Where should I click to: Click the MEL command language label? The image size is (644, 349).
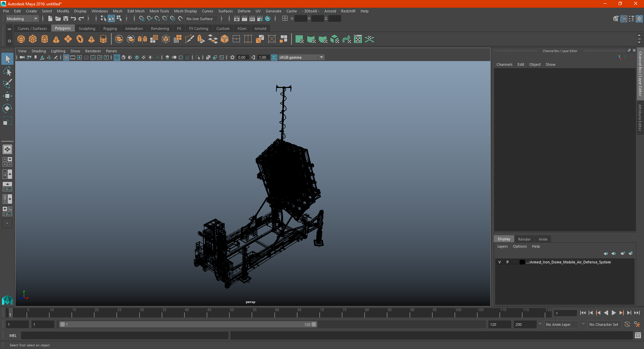tap(13, 336)
